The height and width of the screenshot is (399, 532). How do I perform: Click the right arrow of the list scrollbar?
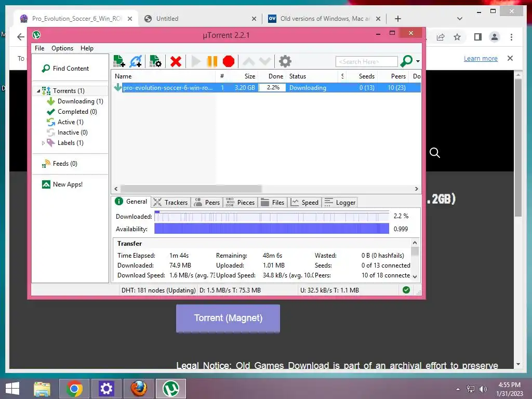coord(417,189)
